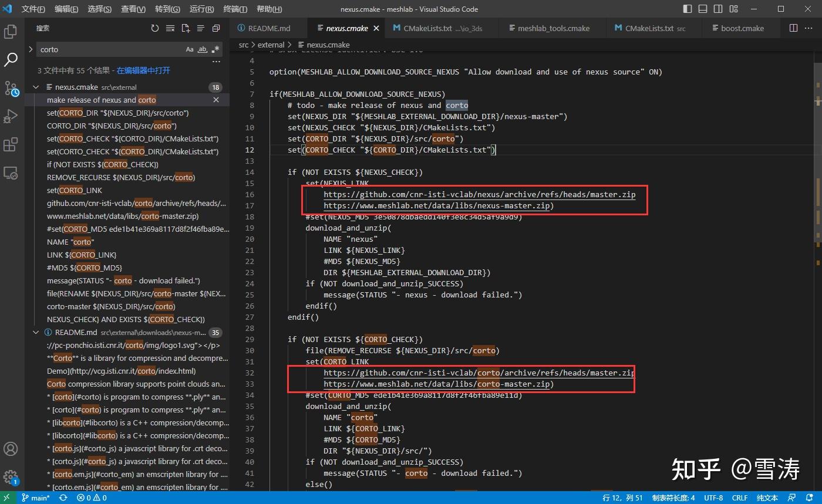Switch to CMakeLists.txt src tab
Viewport: 822px width, 504px height.
pos(654,28)
